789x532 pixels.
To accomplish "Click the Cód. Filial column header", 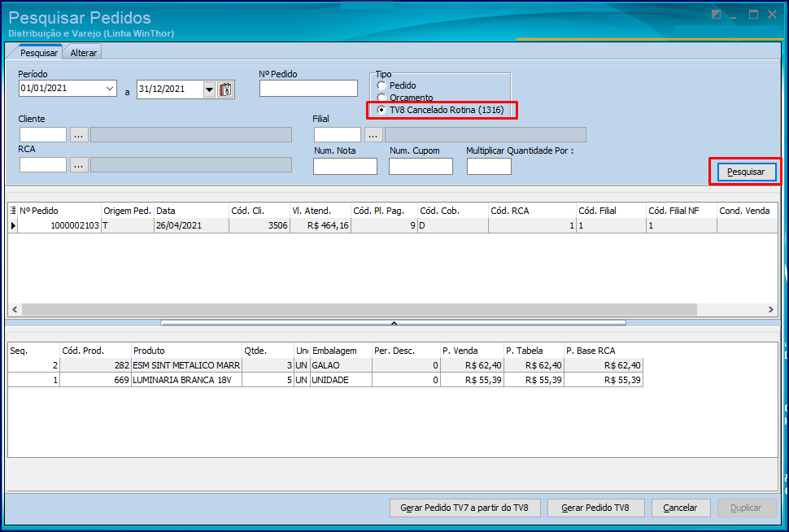I will tap(612, 211).
